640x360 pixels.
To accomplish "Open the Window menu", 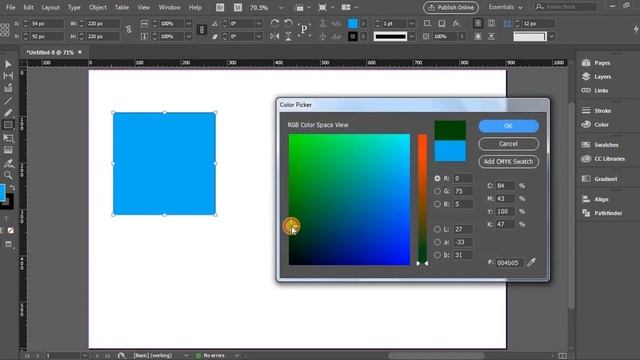I will point(169,7).
